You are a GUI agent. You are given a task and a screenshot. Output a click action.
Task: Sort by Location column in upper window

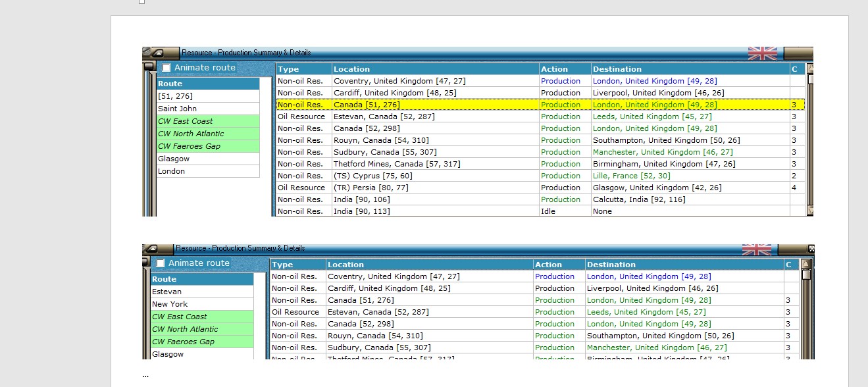point(436,69)
